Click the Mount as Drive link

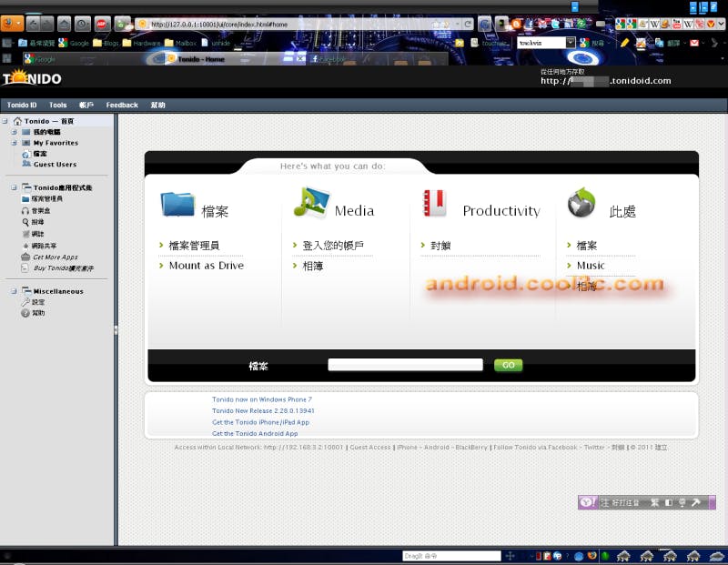point(207,266)
